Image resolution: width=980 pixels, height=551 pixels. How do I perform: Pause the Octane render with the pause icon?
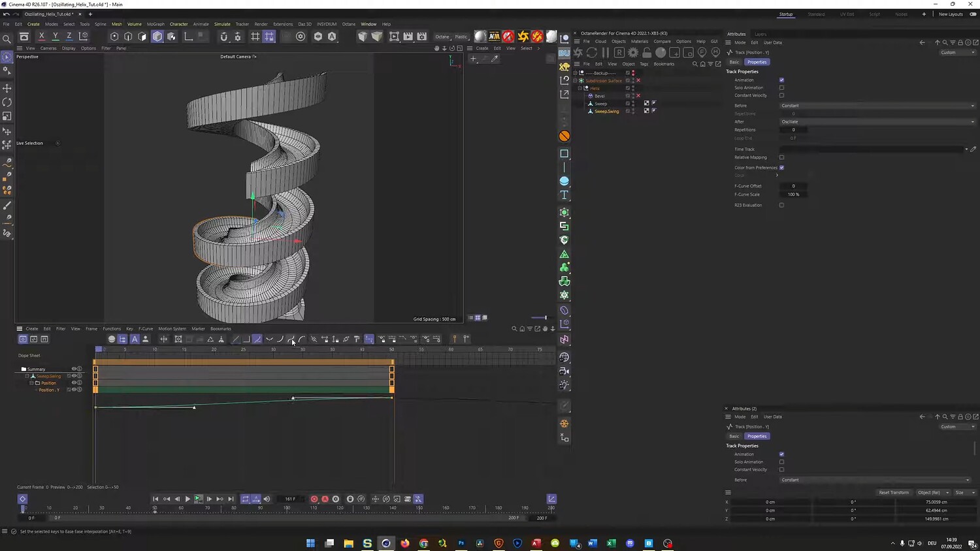[606, 52]
